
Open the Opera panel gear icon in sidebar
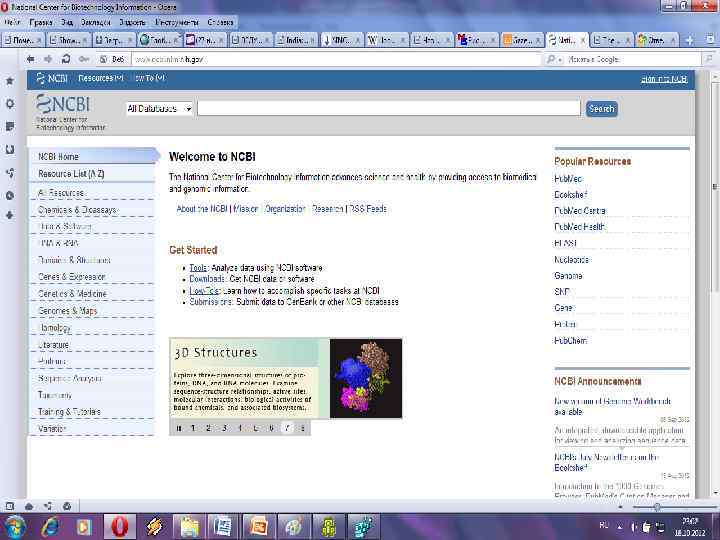pos(10,104)
